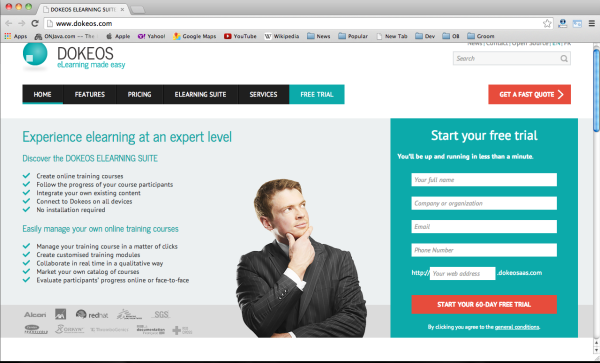Image resolution: width=600 pixels, height=363 pixels.
Task: Click the Your full name field
Action: coord(484,180)
